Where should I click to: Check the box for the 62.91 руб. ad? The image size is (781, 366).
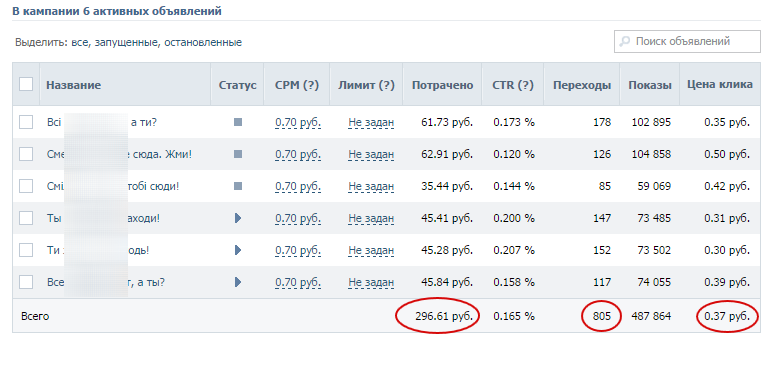coord(26,154)
